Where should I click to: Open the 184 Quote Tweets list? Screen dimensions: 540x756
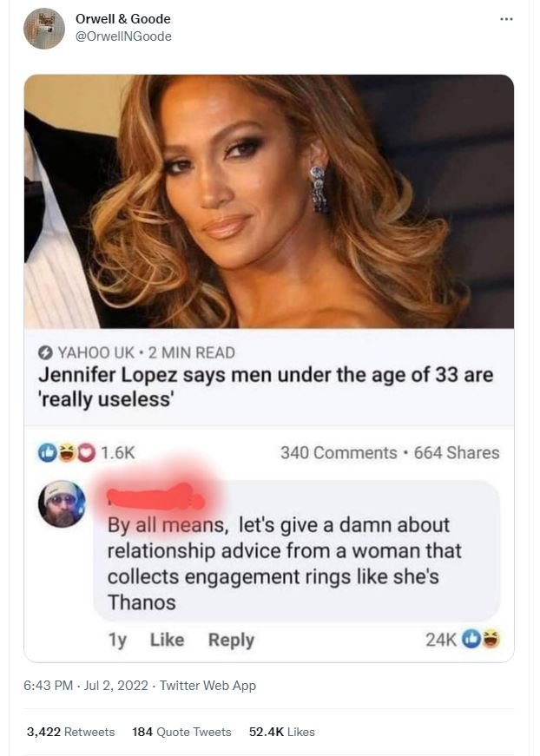181,732
